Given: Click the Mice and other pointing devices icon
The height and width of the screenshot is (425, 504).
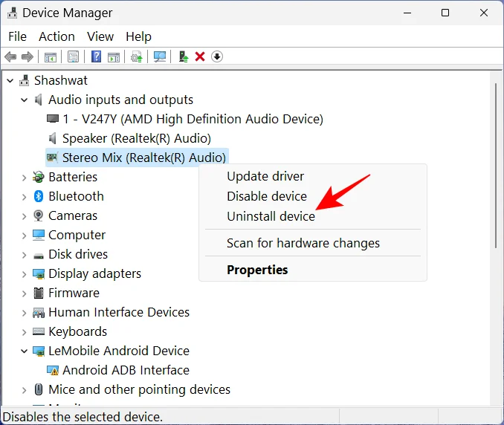Looking at the screenshot, I should point(38,389).
